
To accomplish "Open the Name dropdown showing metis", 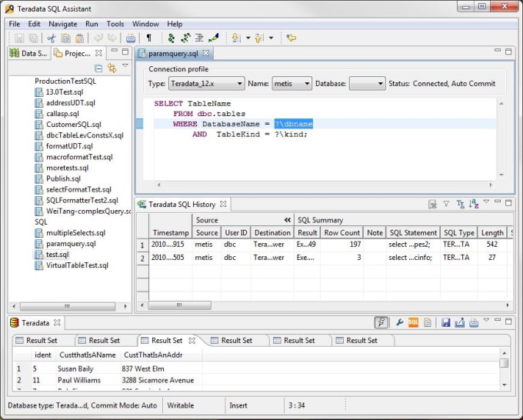I will (291, 83).
